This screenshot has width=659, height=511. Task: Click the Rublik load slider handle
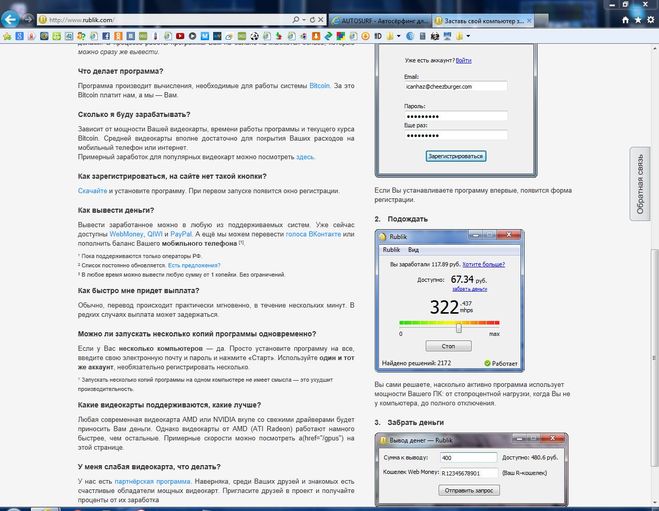(459, 327)
